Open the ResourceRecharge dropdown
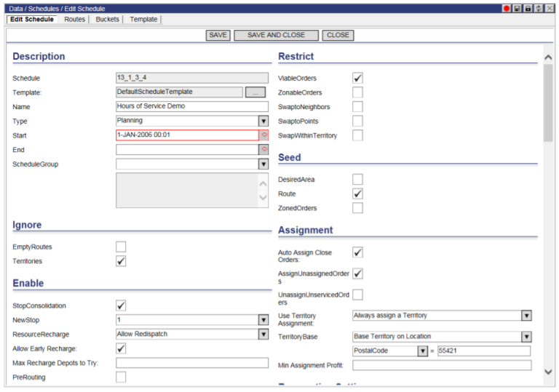The height and width of the screenshot is (392, 559). pyautogui.click(x=263, y=335)
